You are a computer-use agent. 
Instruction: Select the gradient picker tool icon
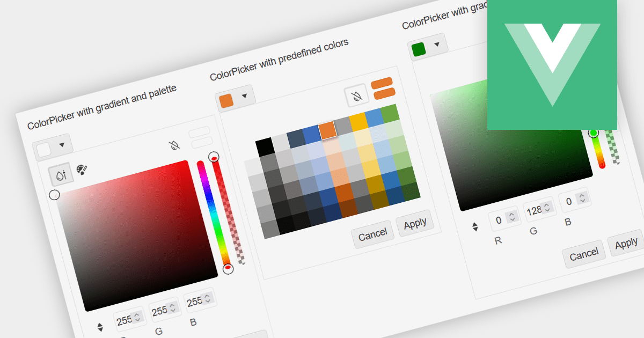click(61, 173)
